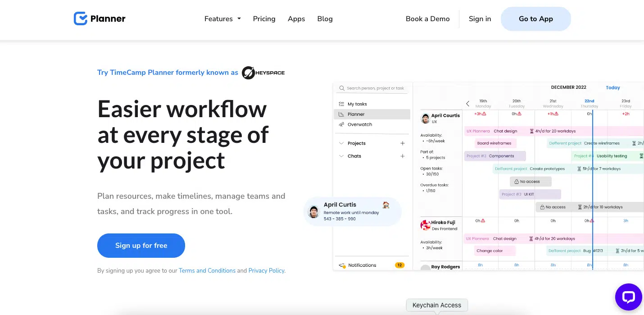The height and width of the screenshot is (315, 644).
Task: Open My tasks from the sidebar
Action: click(357, 104)
